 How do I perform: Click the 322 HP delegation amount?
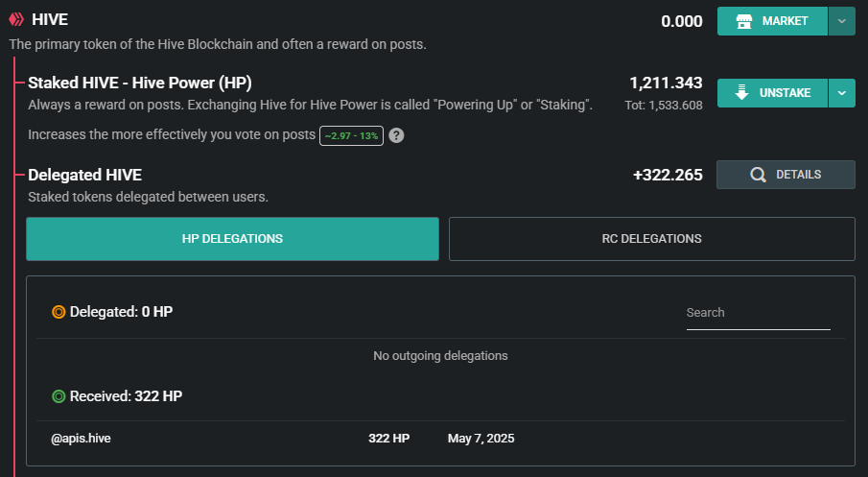coord(389,439)
